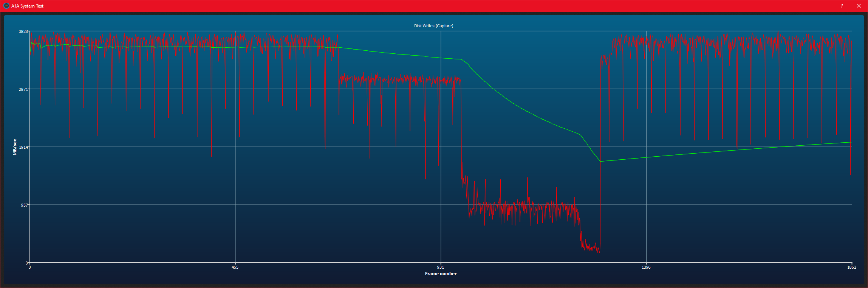Click the MB/sec vertical axis label
The height and width of the screenshot is (288, 868).
(x=15, y=147)
